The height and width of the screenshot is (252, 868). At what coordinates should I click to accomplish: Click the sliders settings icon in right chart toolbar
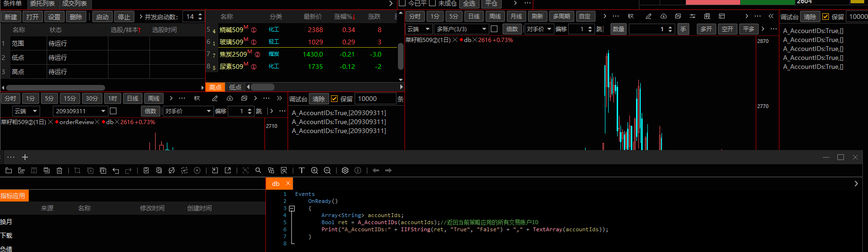tap(693, 16)
